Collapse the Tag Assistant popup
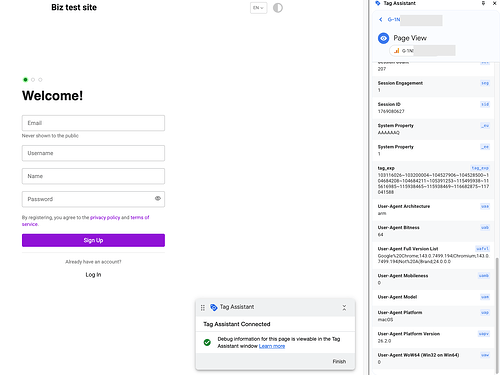The height and width of the screenshot is (375, 500). point(344,308)
